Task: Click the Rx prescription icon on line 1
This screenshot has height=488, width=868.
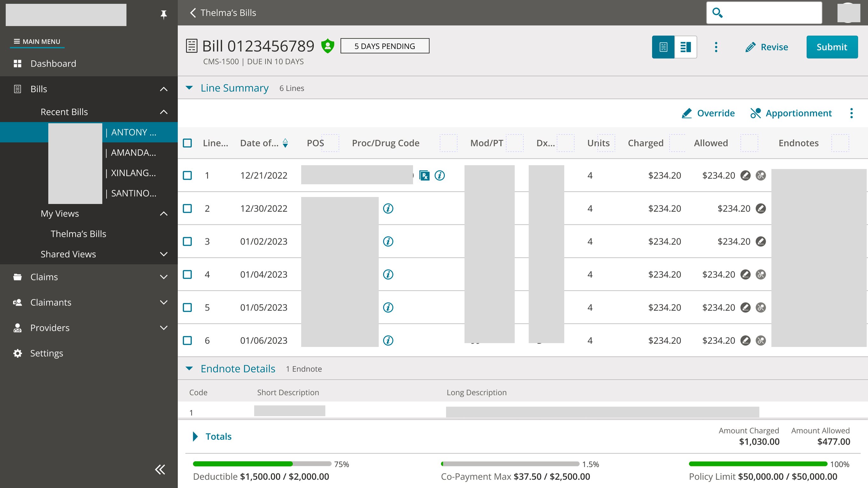Action: click(424, 175)
